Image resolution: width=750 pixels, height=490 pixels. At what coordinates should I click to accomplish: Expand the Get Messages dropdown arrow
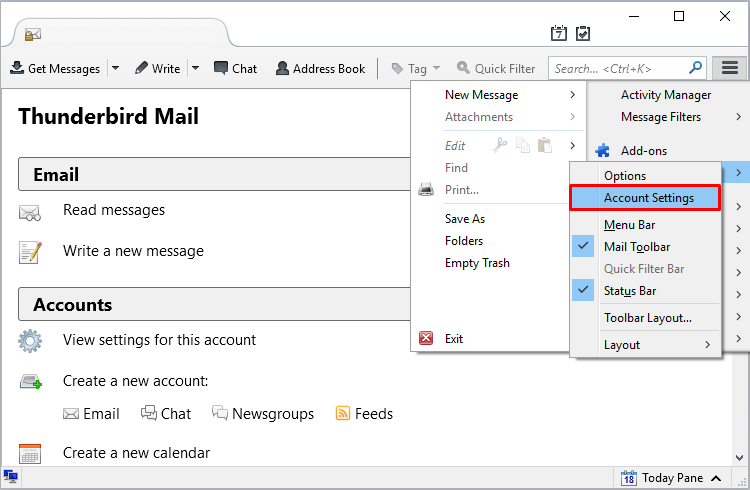pos(115,68)
